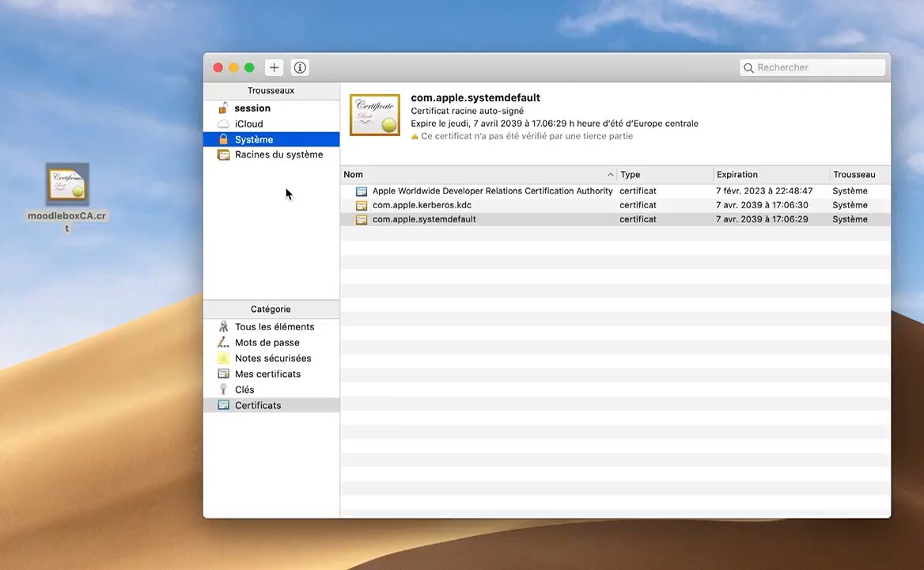Click the certificate icon beside Certificats category
The image size is (924, 570).
[x=223, y=405]
